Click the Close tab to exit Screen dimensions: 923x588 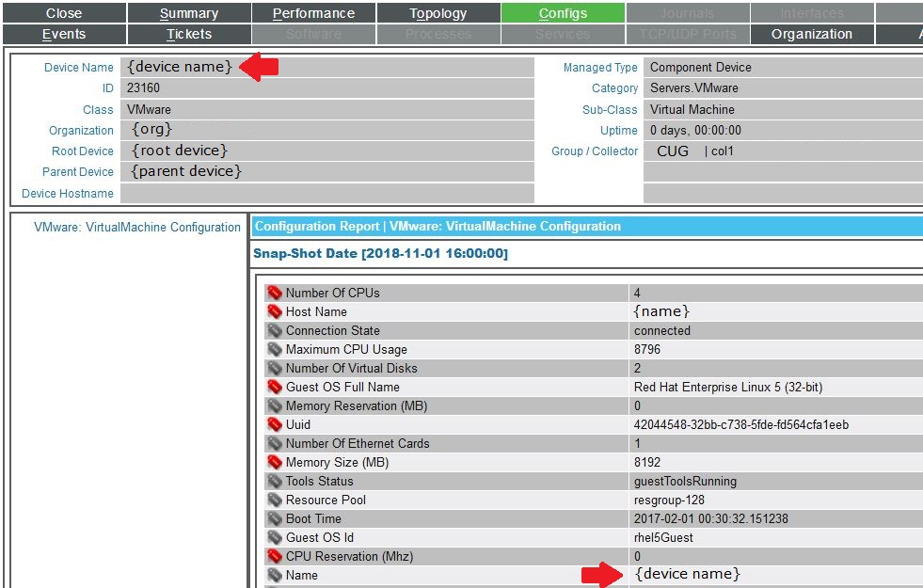click(x=63, y=12)
